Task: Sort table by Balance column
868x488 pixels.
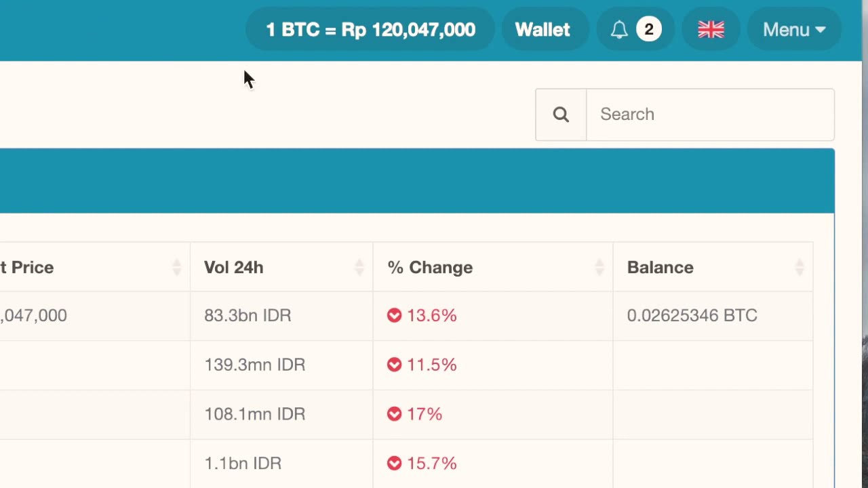Action: [x=800, y=268]
